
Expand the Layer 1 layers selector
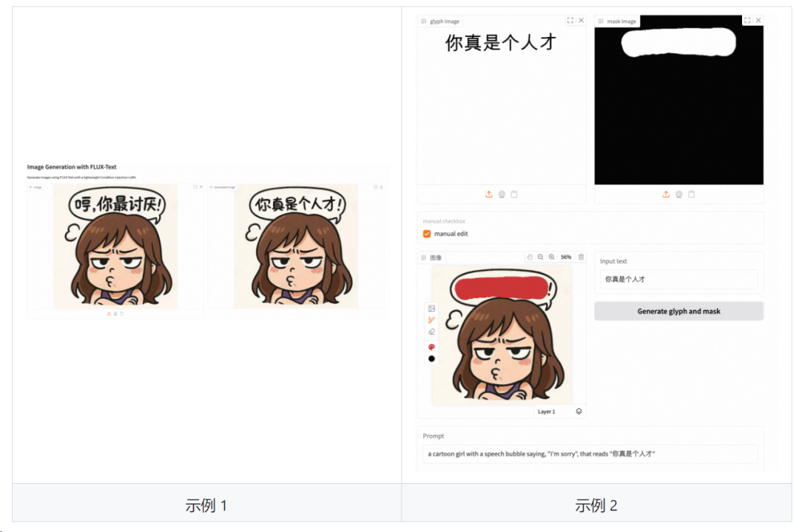point(579,411)
